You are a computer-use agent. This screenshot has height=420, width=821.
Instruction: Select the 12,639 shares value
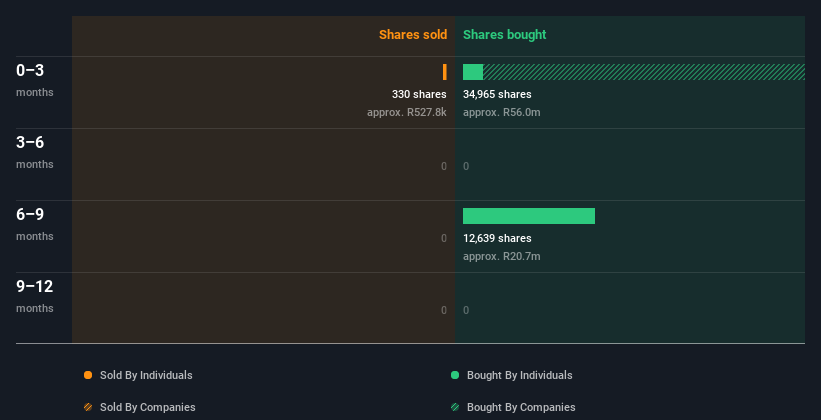[497, 238]
